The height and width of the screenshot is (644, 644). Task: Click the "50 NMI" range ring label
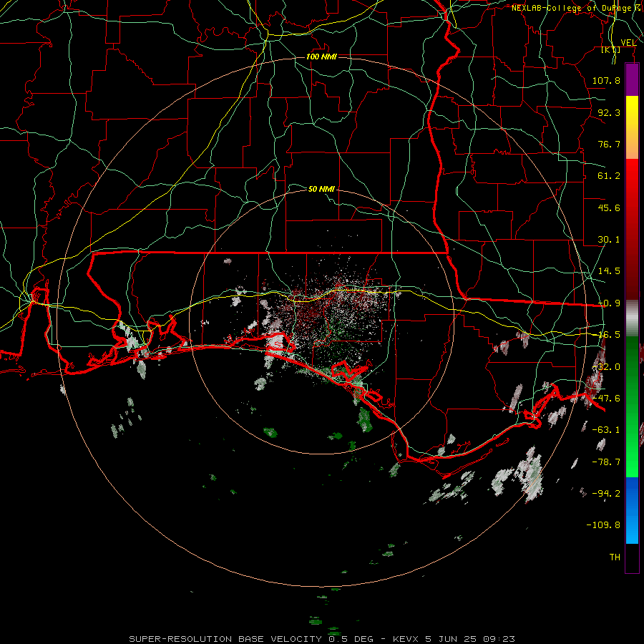pos(321,189)
